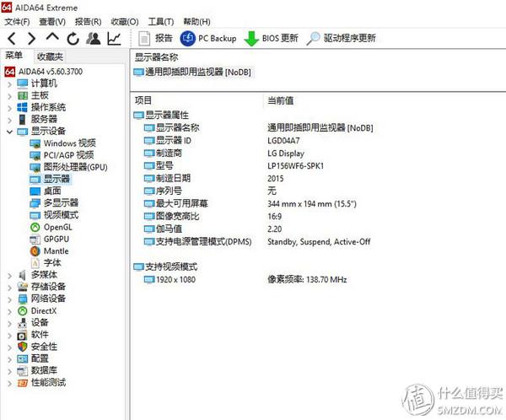The height and width of the screenshot is (420, 506).
Task: Open the graph chart icon in toolbar
Action: click(x=114, y=39)
